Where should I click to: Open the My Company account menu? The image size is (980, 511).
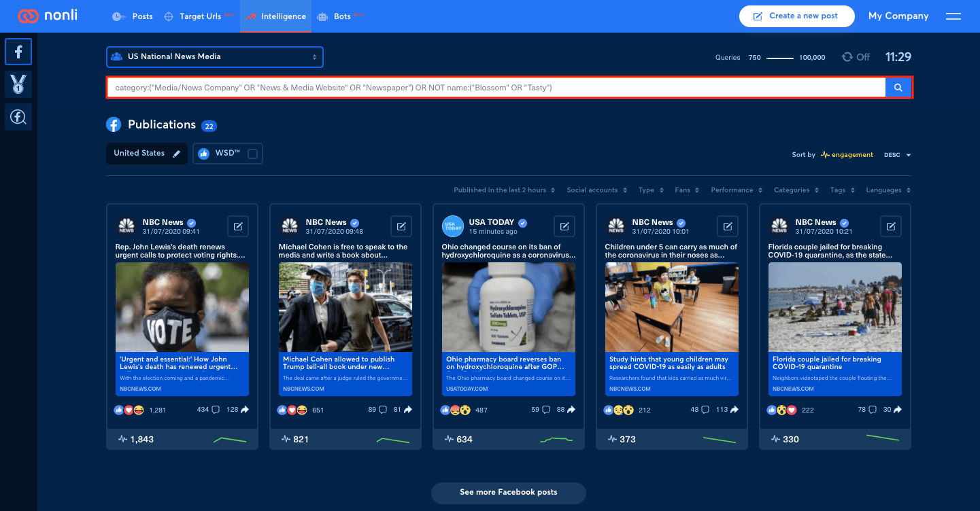click(898, 16)
